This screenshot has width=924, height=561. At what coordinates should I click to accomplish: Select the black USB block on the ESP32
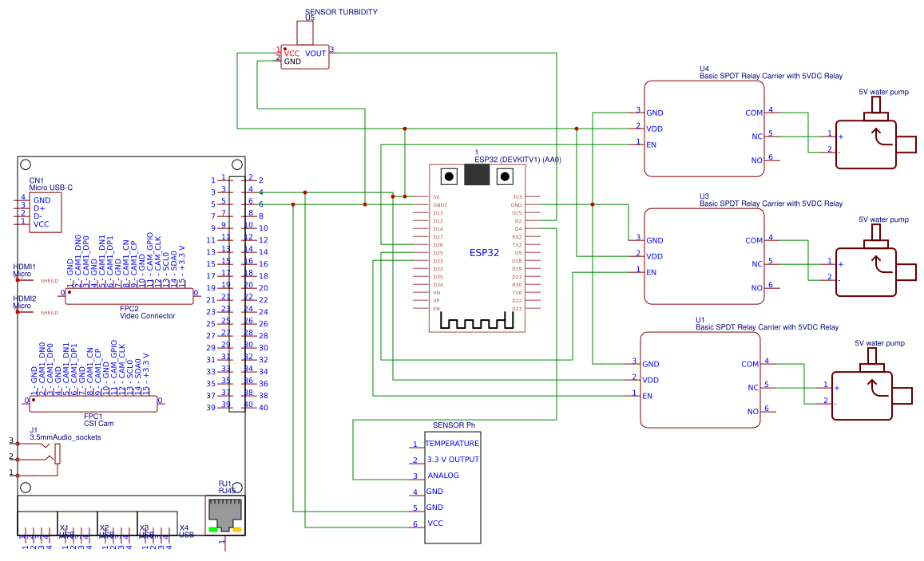(x=477, y=175)
